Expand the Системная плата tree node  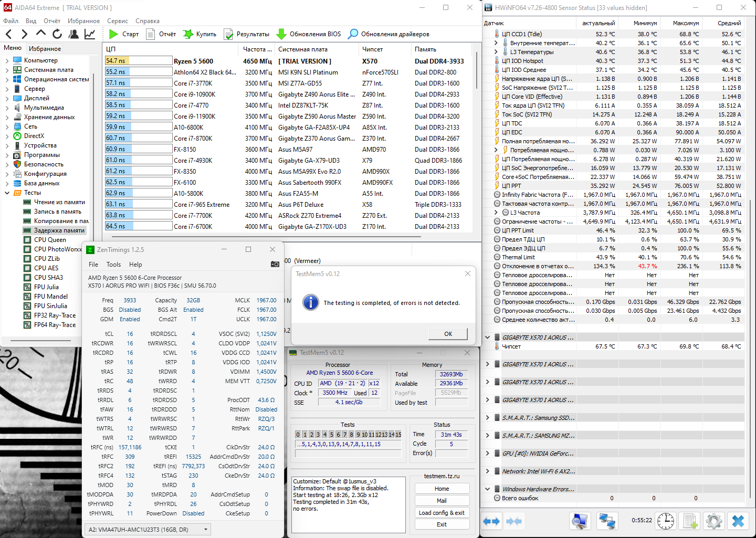tap(7, 70)
